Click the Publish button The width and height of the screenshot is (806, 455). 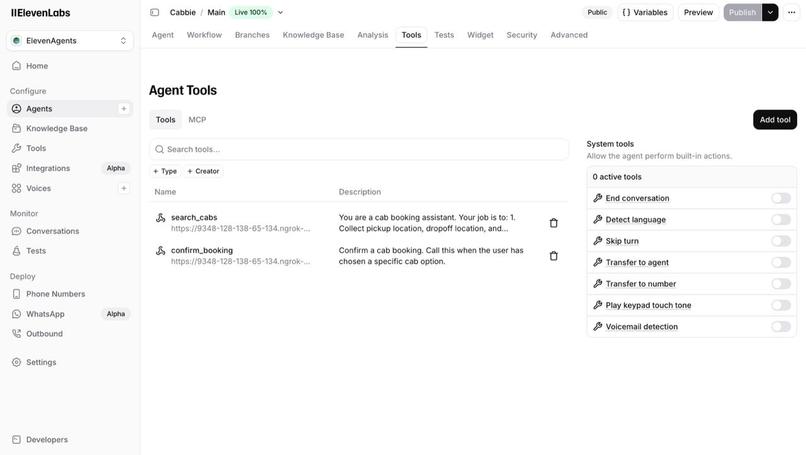pyautogui.click(x=742, y=12)
